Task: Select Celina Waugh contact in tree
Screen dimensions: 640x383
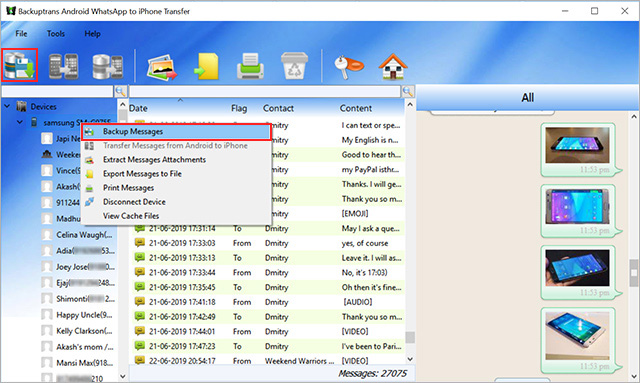Action: (84, 235)
